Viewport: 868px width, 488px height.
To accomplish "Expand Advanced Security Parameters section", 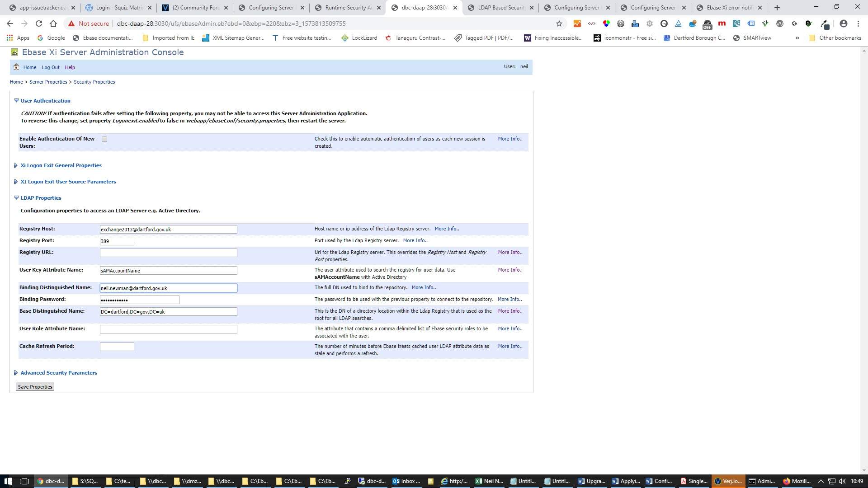I will click(58, 373).
